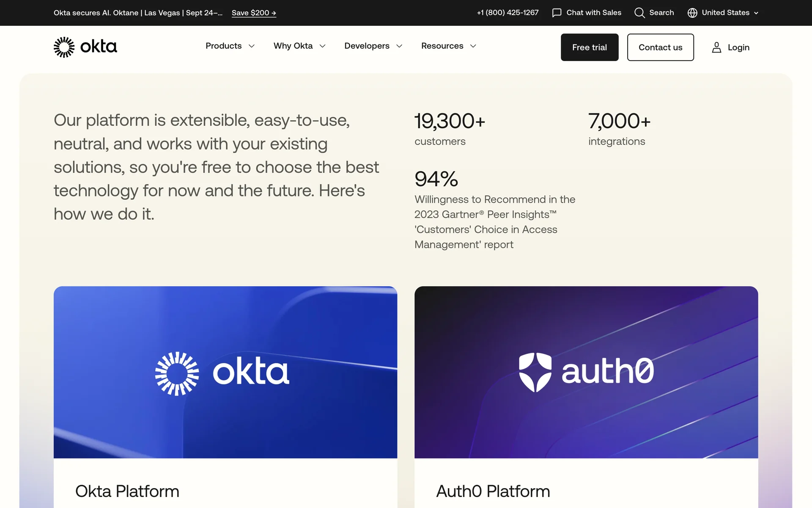This screenshot has height=508, width=812.
Task: Open the Developers dropdown chevron
Action: [x=399, y=46]
